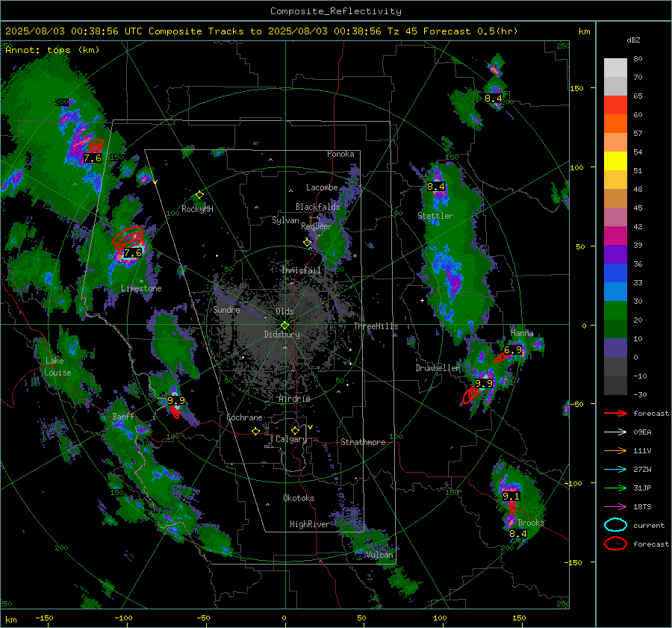Image resolution: width=672 pixels, height=628 pixels.
Task: Click the red 65-60 dBZ color swatch
Action: pos(615,105)
